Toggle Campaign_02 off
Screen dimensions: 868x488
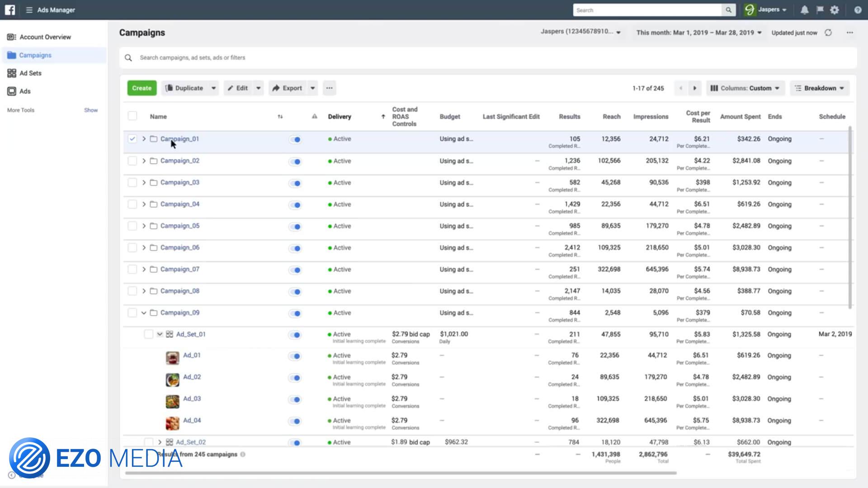(295, 161)
